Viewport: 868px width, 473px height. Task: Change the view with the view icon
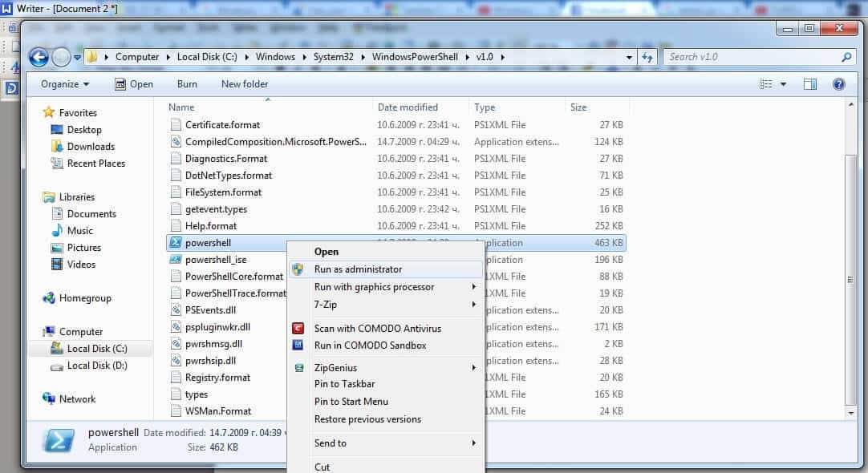765,84
